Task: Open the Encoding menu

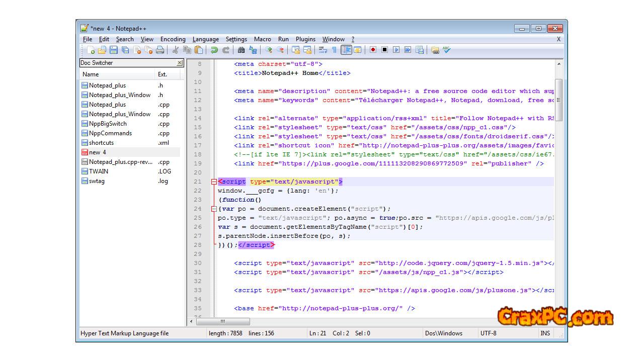Action: [173, 39]
